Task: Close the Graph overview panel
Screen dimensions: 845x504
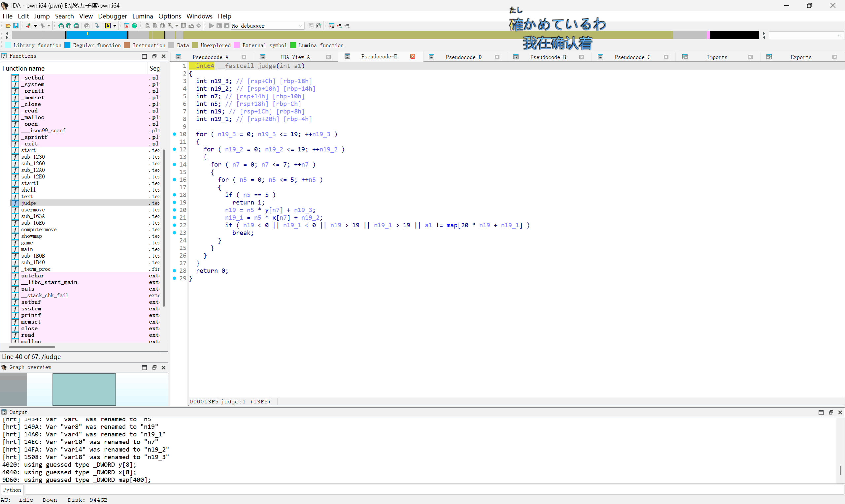Action: pos(163,367)
